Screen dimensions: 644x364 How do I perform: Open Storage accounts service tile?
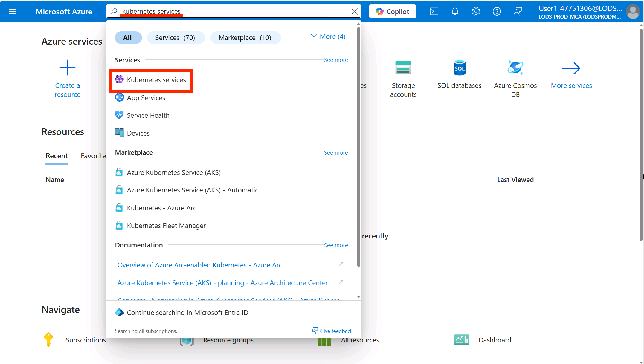pos(403,79)
